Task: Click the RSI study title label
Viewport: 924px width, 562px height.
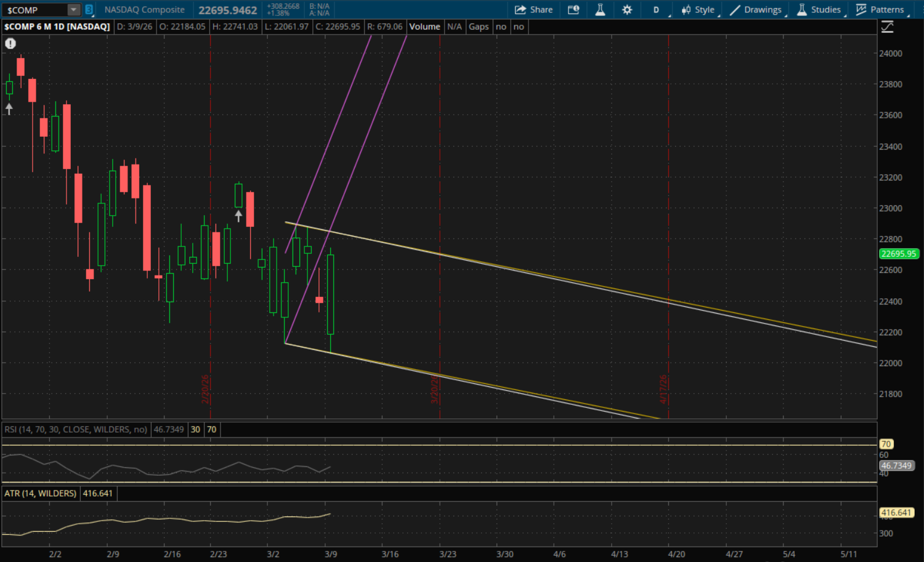Action: 76,430
